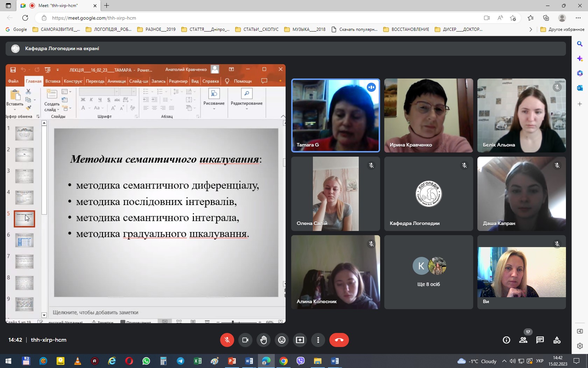Select slide 1 thumbnail
The width and height of the screenshot is (588, 368).
(24, 134)
